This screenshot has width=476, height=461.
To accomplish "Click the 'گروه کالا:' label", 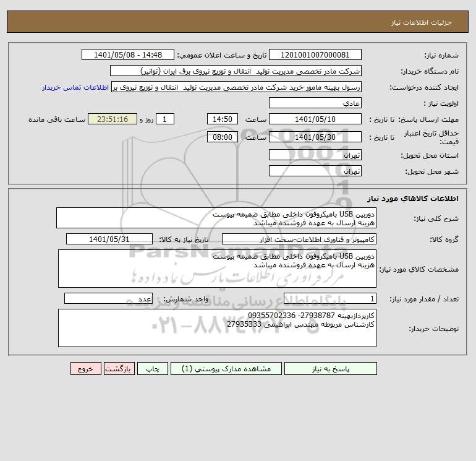I will pyautogui.click(x=444, y=239).
